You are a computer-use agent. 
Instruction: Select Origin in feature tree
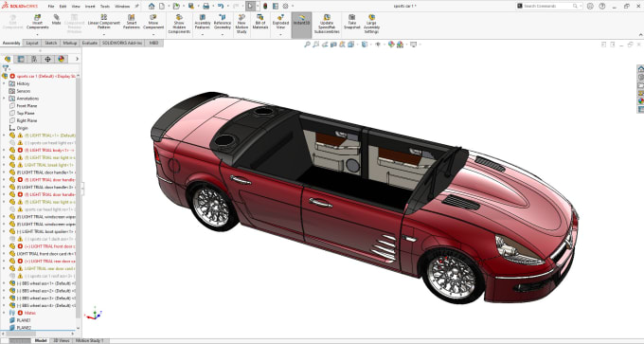[23, 128]
